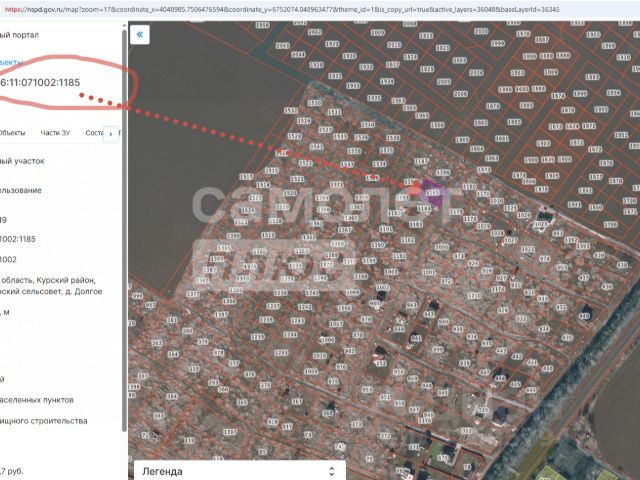The width and height of the screenshot is (640, 480).
Task: Open the "Части ЗУ" tab
Action: 55,133
